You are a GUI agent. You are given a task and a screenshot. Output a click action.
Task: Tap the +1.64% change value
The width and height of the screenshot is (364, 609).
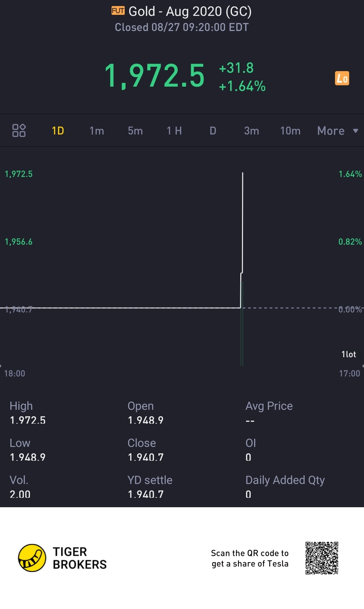(x=242, y=86)
